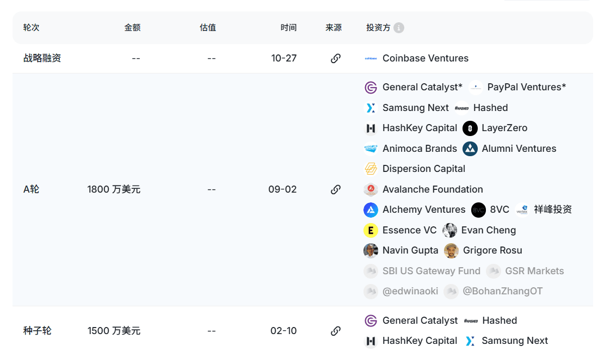Click the 8VC logo icon
The image size is (598, 364).
tap(478, 210)
